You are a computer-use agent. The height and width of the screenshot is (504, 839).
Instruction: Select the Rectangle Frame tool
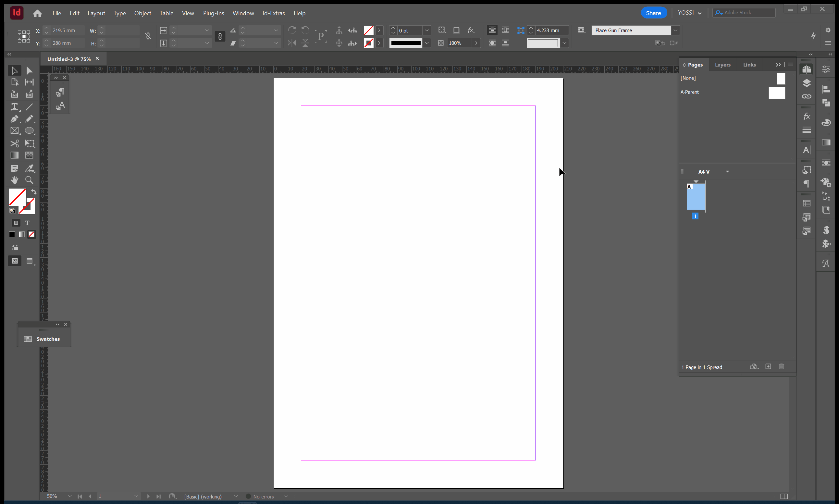click(x=14, y=131)
